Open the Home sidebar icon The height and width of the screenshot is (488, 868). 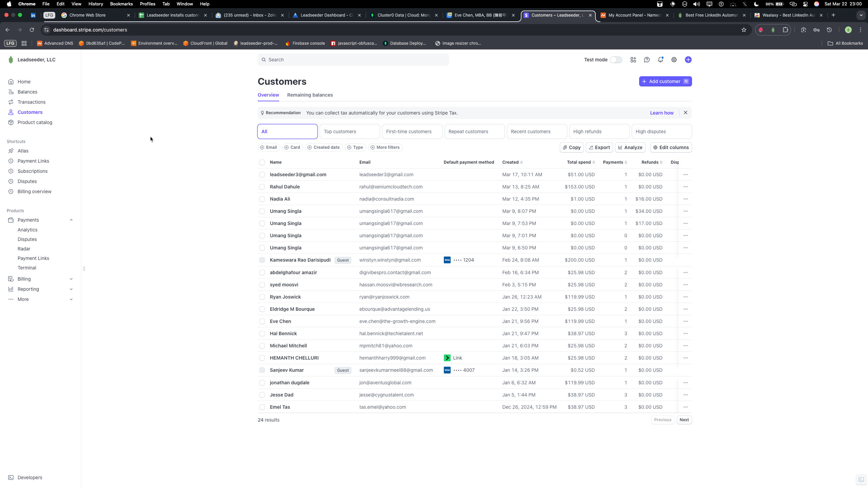pos(11,82)
